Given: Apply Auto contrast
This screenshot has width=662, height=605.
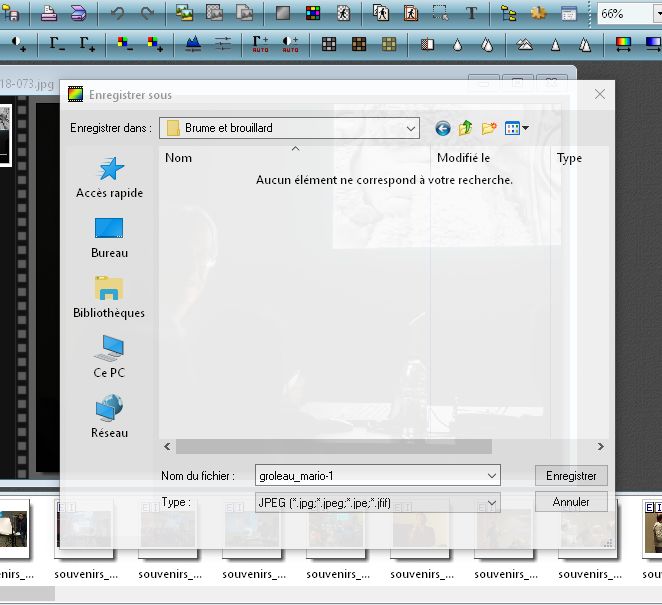Looking at the screenshot, I should (290, 44).
